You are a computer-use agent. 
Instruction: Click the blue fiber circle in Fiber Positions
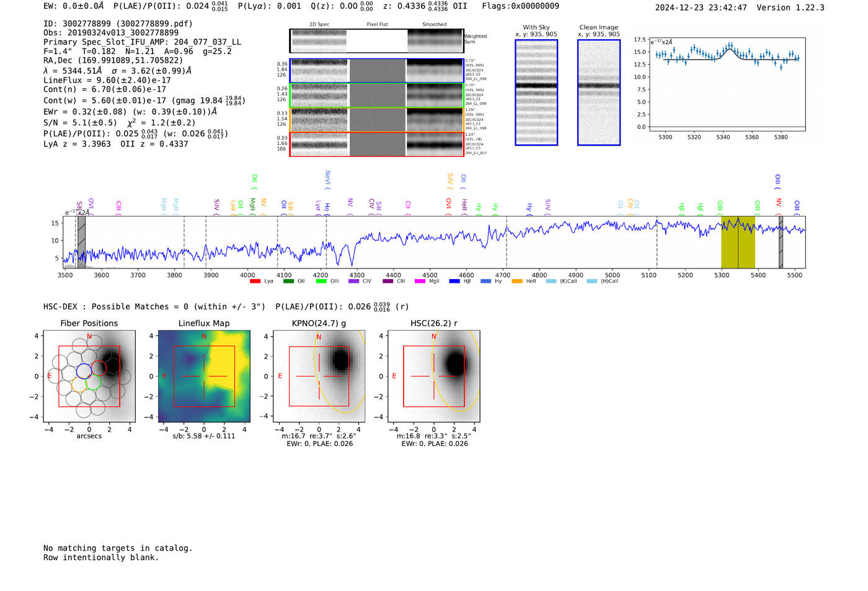pyautogui.click(x=84, y=371)
